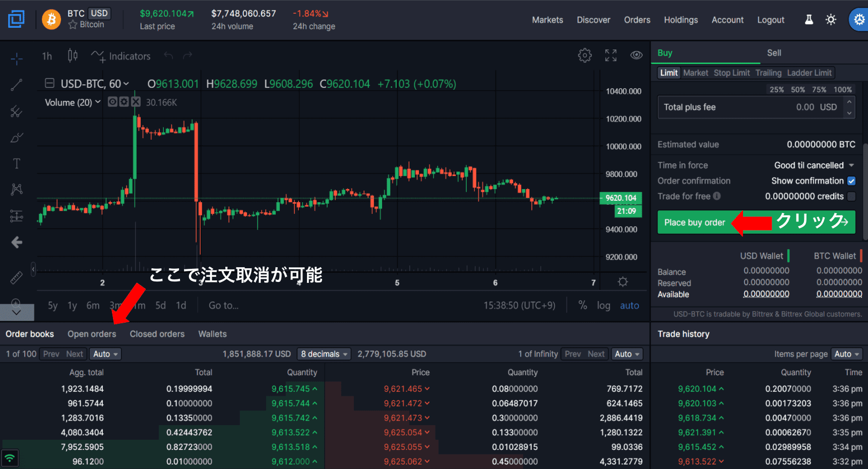Select the Stop Limit order type
The image size is (868, 469).
pos(731,73)
